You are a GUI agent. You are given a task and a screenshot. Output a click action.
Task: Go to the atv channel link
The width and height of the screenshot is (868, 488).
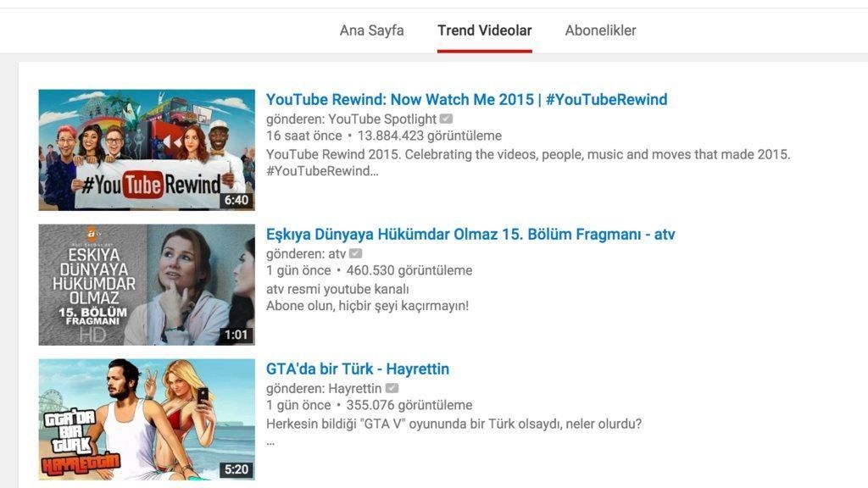click(337, 254)
